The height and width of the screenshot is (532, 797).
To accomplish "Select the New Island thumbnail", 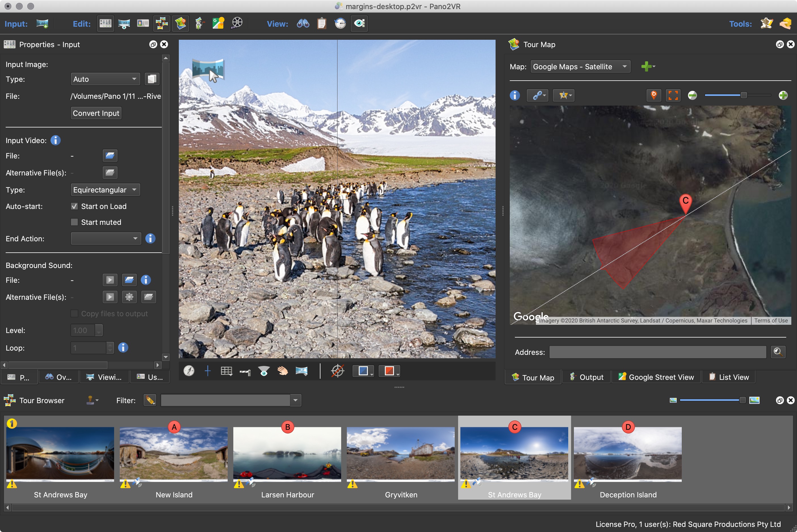I will coord(174,454).
